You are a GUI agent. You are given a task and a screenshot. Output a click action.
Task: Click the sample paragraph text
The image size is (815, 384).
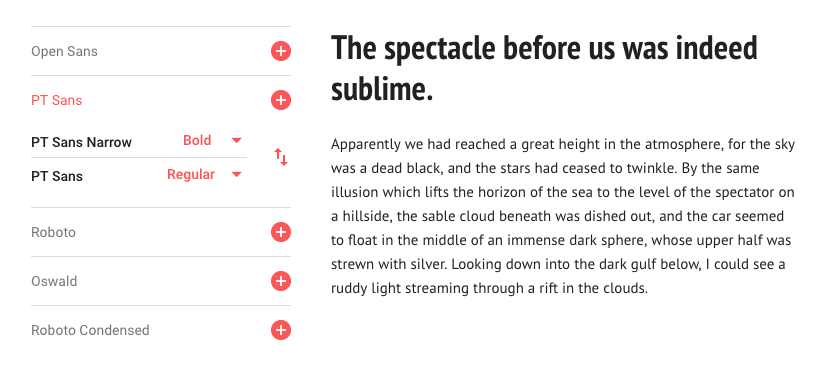563,216
